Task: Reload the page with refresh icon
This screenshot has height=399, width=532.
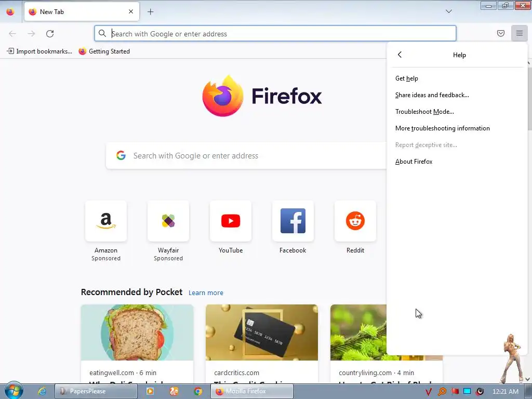Action: point(50,34)
